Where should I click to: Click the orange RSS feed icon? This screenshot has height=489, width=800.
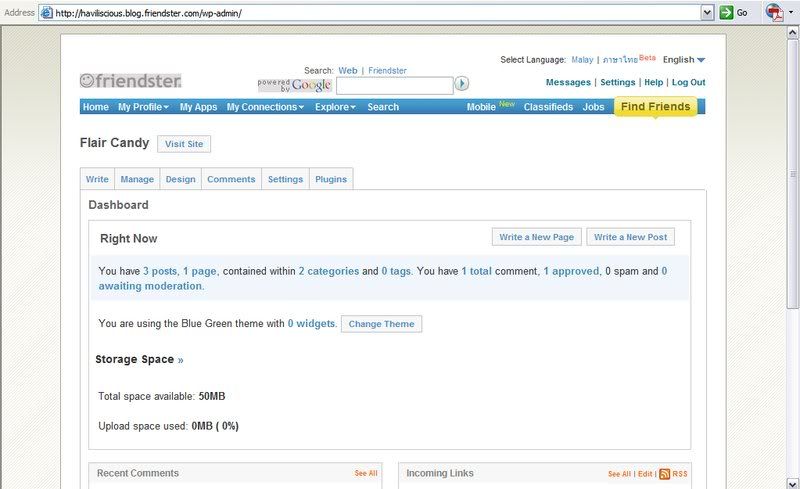point(664,474)
